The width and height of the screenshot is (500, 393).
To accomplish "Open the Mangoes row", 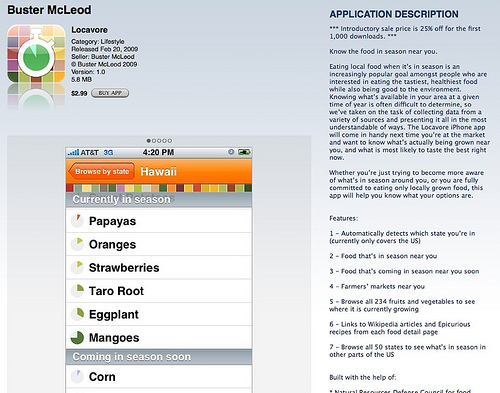I will point(159,337).
